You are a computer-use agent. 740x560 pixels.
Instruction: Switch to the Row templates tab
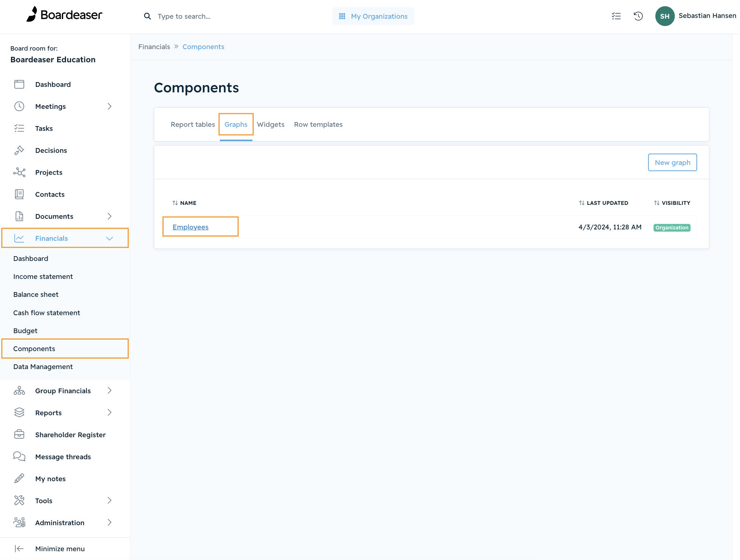318,125
